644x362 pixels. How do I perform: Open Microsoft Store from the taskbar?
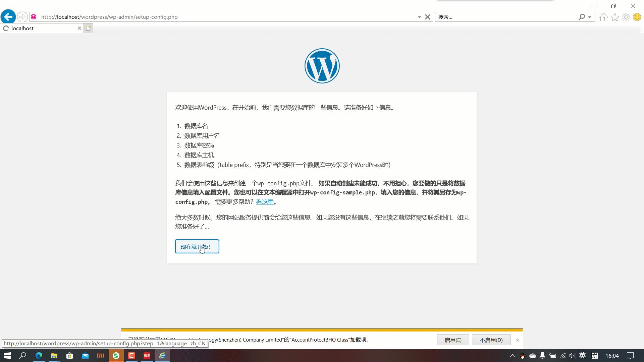click(70, 356)
